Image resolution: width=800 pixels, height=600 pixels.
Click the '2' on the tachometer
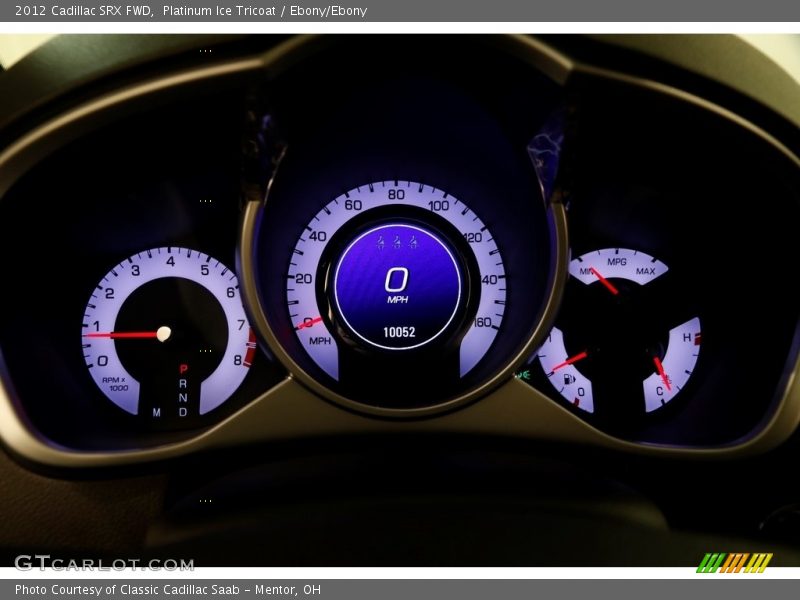click(x=110, y=293)
